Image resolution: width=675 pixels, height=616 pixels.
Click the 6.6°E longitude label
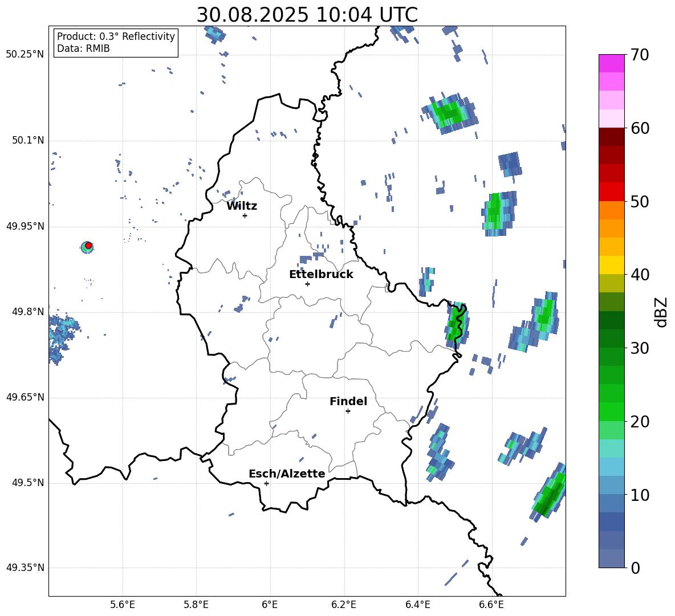pyautogui.click(x=491, y=605)
